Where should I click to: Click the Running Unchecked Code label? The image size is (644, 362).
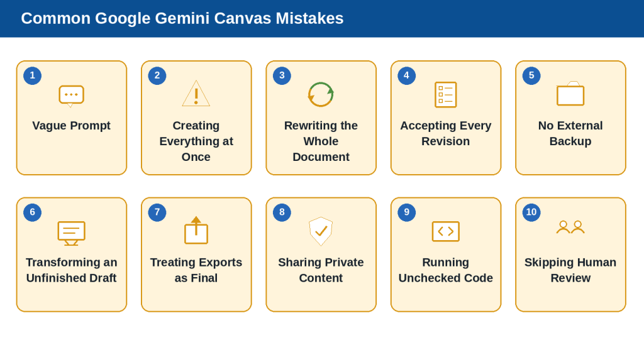click(446, 270)
